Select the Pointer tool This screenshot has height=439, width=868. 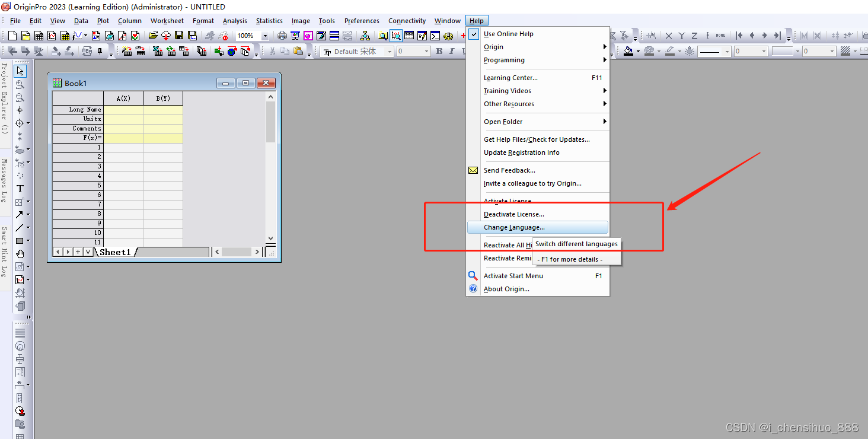point(20,71)
